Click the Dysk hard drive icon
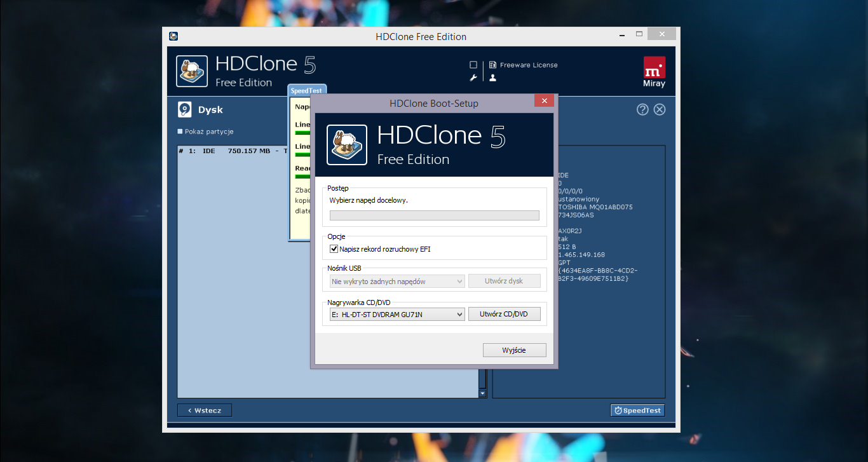The width and height of the screenshot is (868, 462). [184, 109]
